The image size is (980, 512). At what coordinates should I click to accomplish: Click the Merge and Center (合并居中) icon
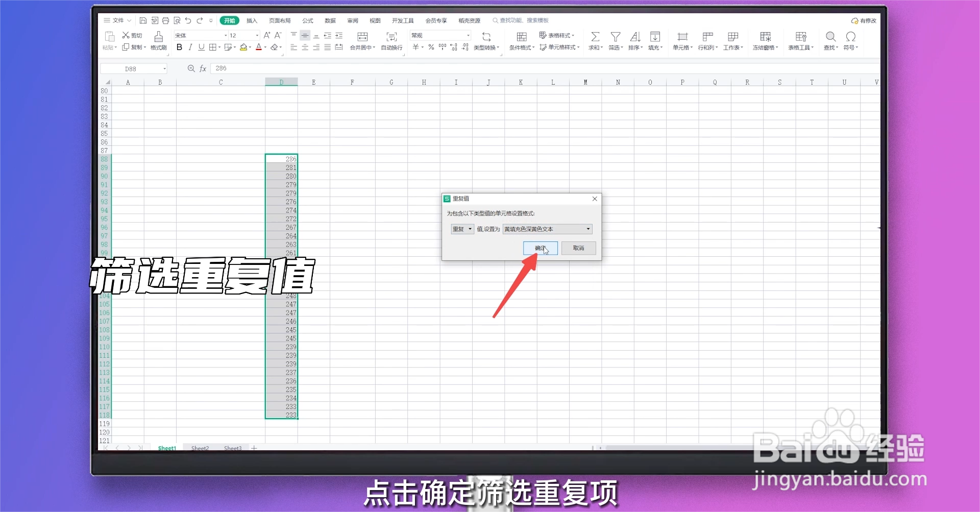362,37
